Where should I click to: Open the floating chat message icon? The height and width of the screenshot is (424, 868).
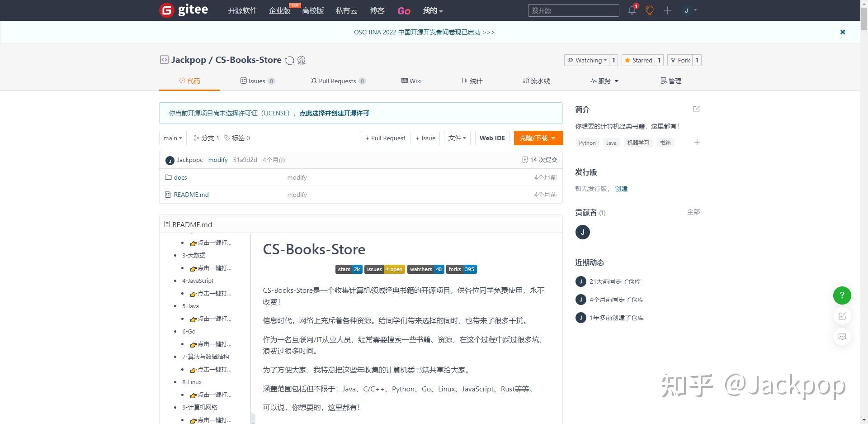click(x=842, y=337)
